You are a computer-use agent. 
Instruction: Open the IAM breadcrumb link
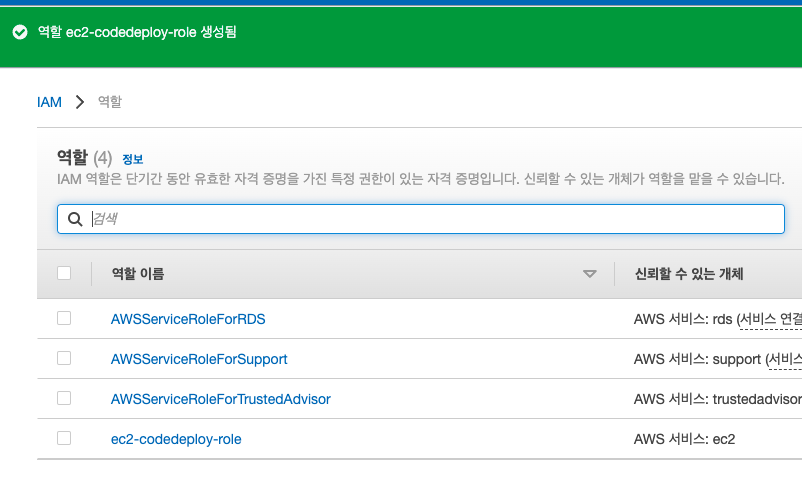[49, 102]
